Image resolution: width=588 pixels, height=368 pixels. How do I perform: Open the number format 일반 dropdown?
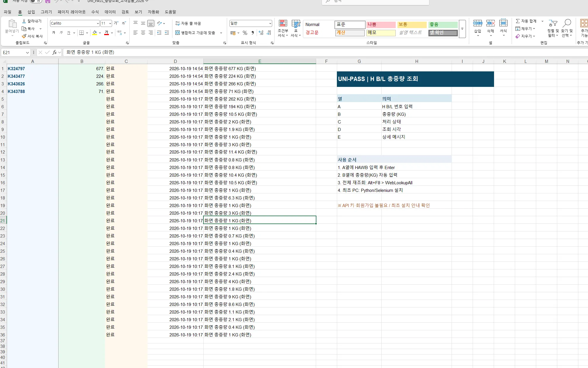click(x=270, y=23)
